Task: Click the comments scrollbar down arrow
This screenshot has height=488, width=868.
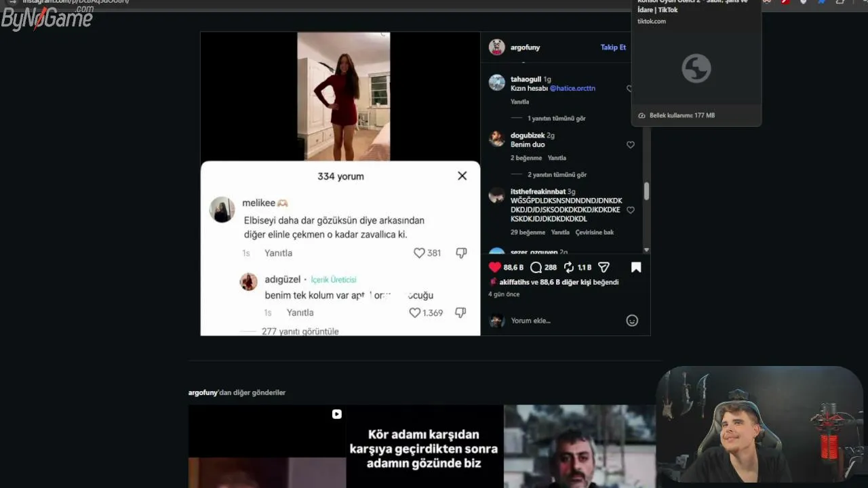Action: pyautogui.click(x=646, y=249)
